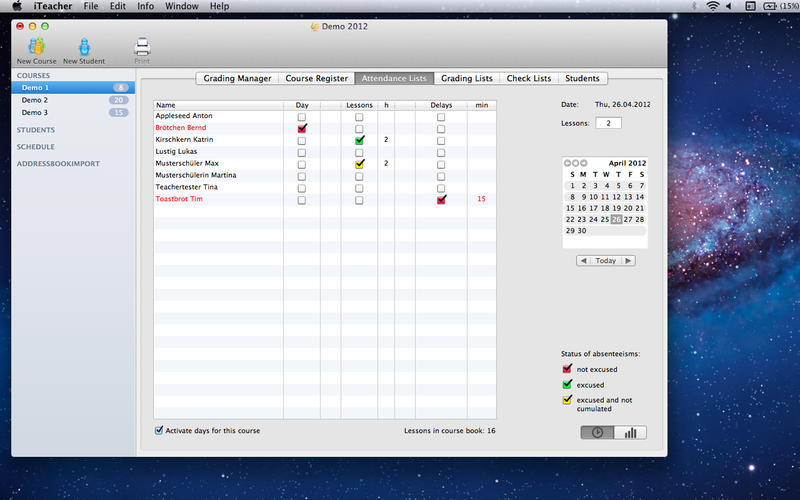The image size is (800, 500).
Task: Click the 15 minutes delay value
Action: point(482,199)
